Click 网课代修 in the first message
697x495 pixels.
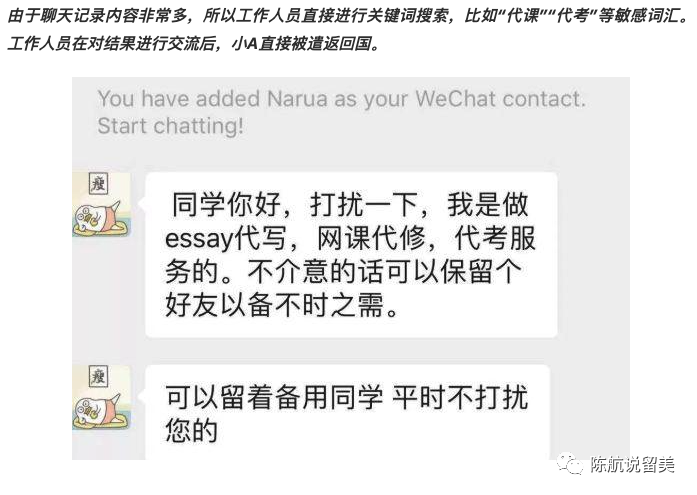click(x=371, y=239)
